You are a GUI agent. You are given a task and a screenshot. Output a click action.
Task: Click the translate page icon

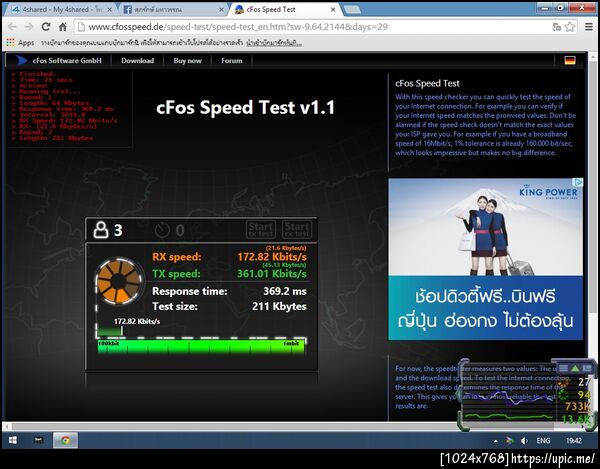pyautogui.click(x=557, y=27)
